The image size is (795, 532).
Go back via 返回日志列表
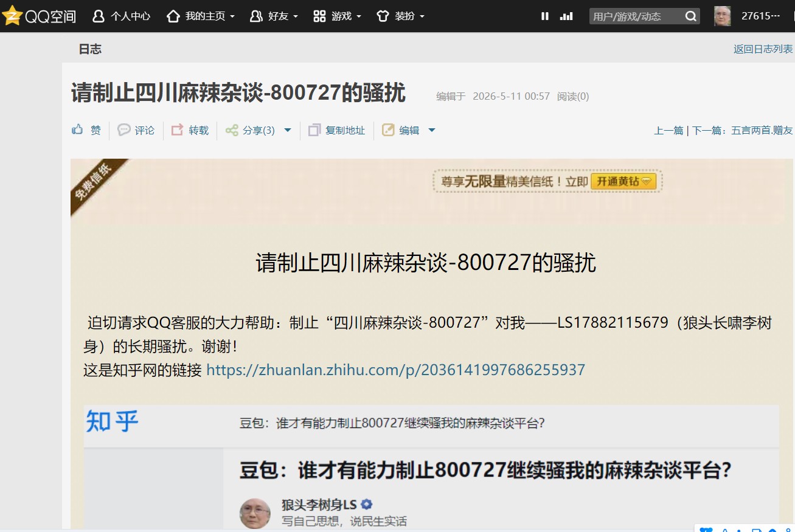pos(763,49)
